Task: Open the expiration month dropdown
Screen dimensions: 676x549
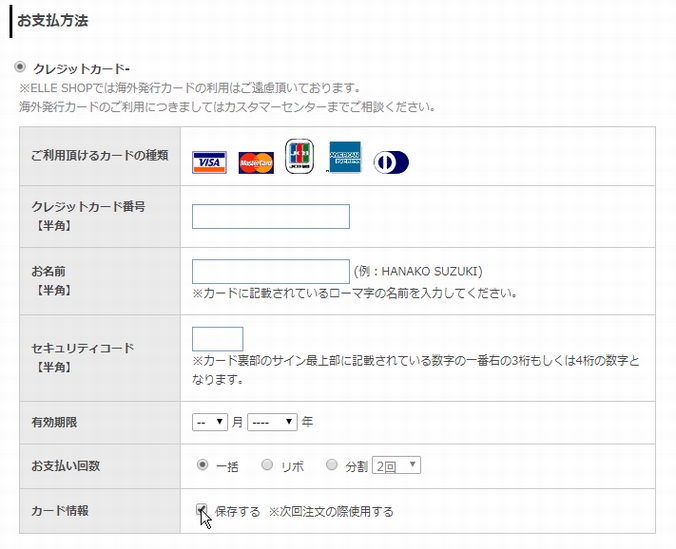Action: point(210,422)
